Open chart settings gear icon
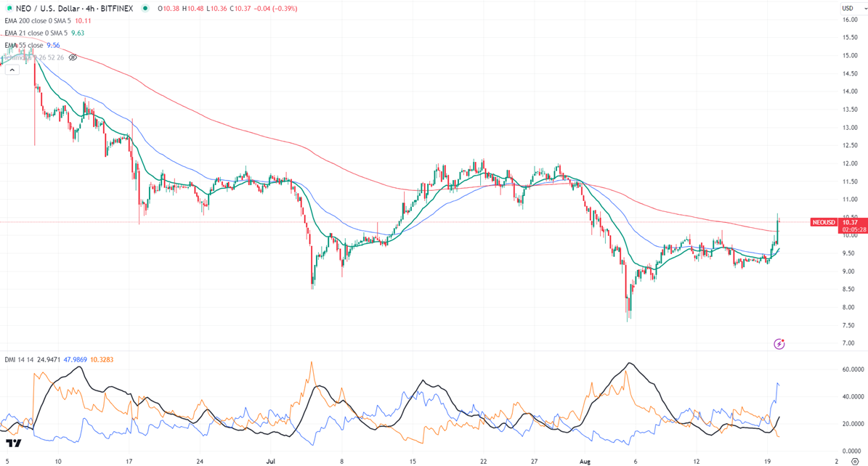This screenshot has width=868, height=466. 855,461
